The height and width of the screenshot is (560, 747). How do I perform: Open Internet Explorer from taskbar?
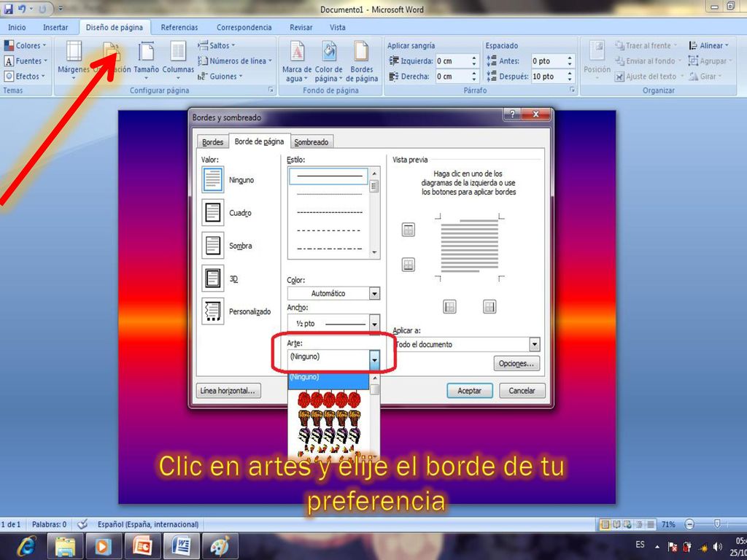27,545
